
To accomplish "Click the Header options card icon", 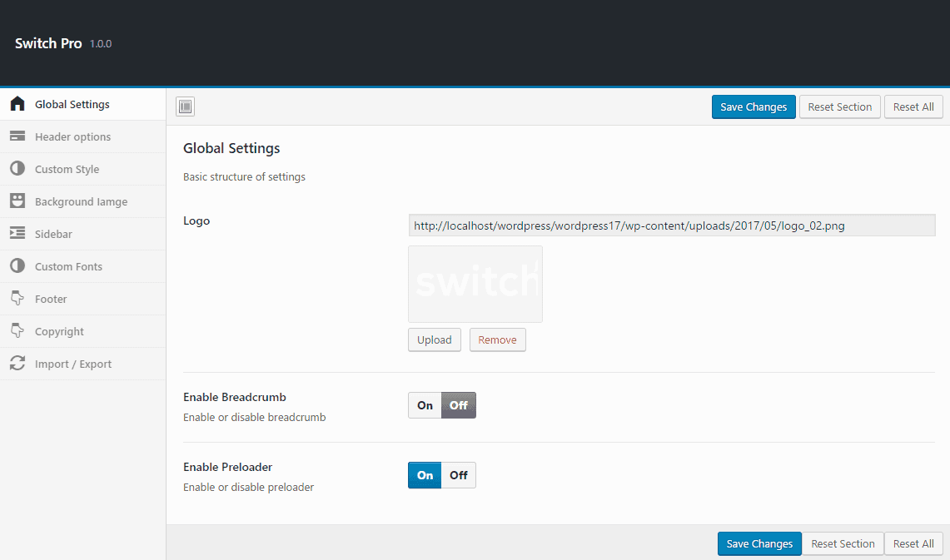I will [x=17, y=136].
